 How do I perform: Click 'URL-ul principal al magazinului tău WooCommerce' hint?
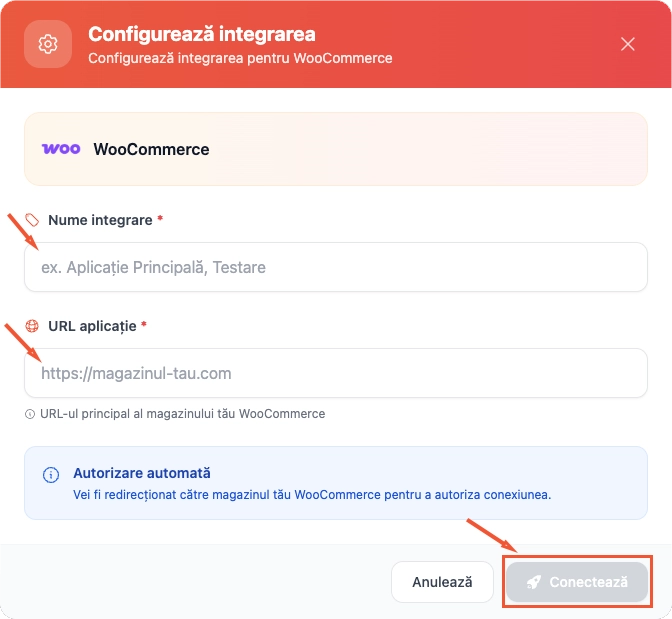coord(183,414)
